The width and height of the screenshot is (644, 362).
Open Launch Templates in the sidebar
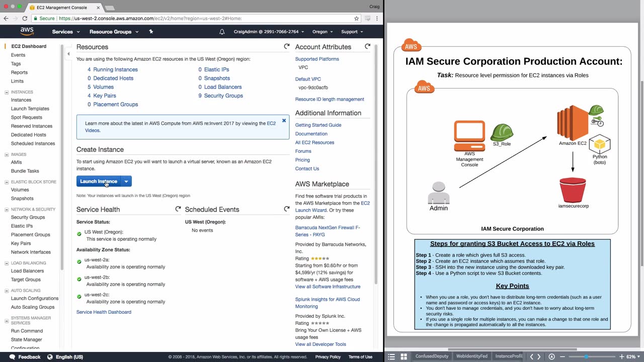(x=30, y=109)
